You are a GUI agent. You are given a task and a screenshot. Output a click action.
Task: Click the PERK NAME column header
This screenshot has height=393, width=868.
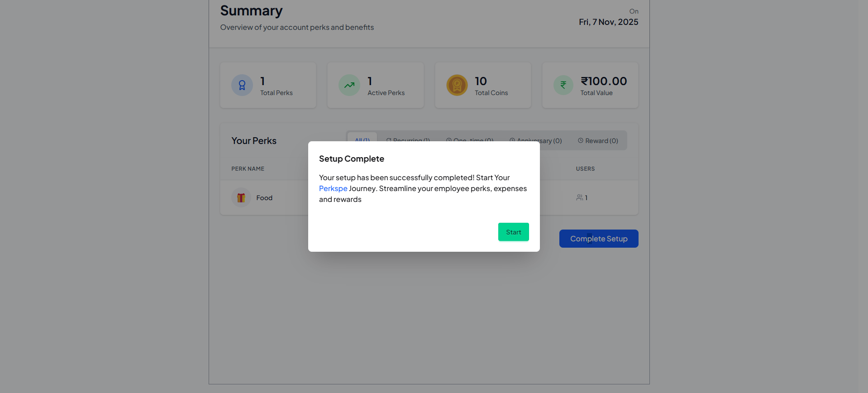(x=248, y=169)
